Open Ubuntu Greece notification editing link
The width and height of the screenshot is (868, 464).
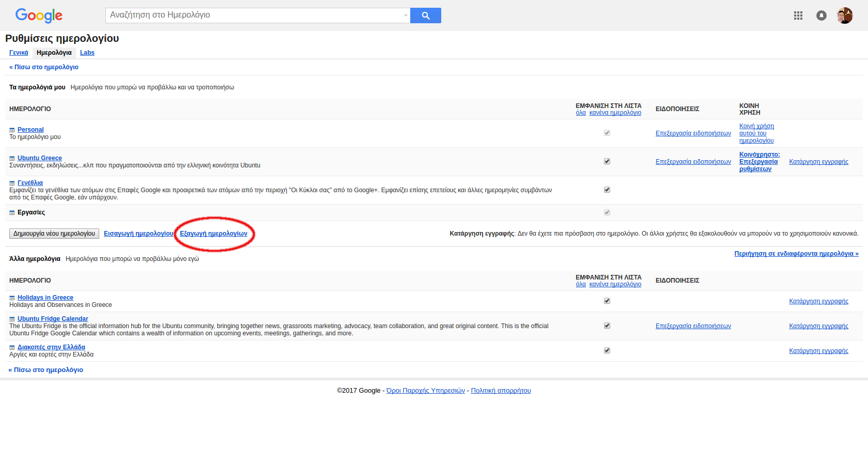point(693,162)
